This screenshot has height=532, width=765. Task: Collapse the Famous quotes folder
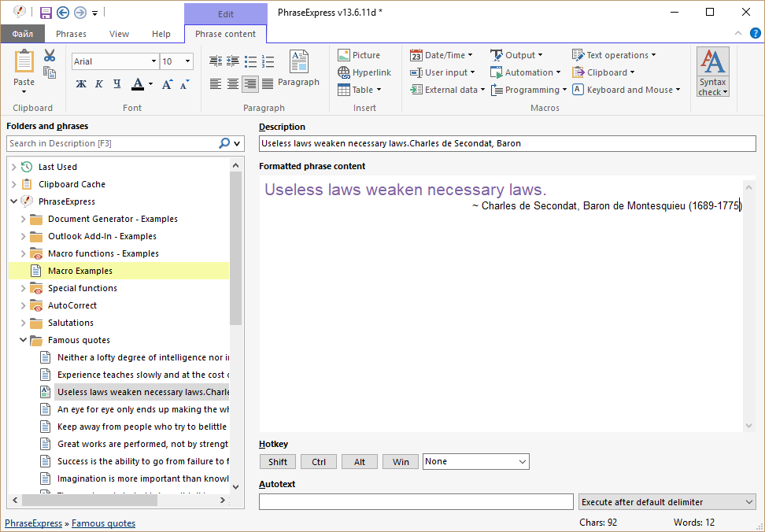(23, 339)
